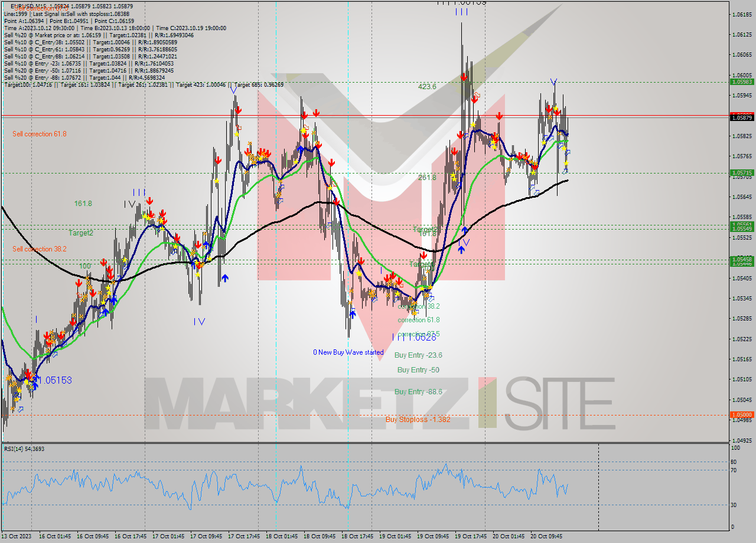
Task: Click the '20 Oct 01:45' time label
Action: point(509,537)
